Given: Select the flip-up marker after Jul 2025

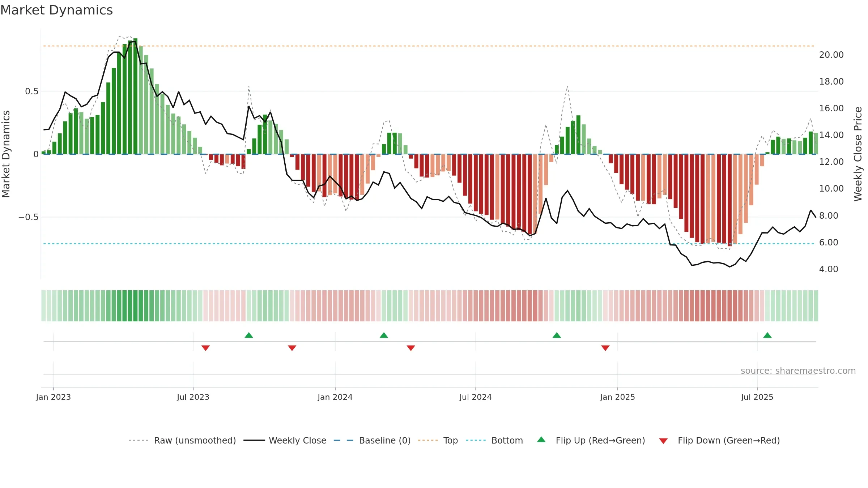Looking at the screenshot, I should (x=767, y=335).
